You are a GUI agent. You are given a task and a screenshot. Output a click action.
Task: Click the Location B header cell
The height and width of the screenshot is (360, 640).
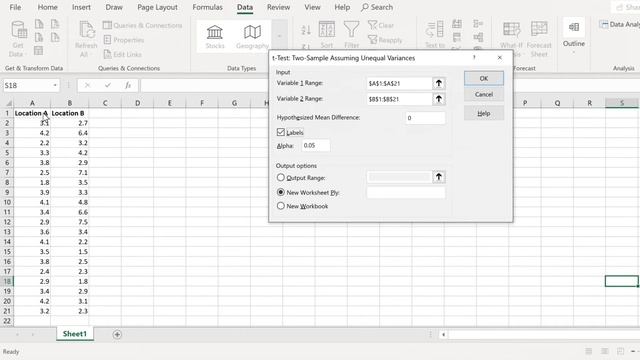(69, 113)
